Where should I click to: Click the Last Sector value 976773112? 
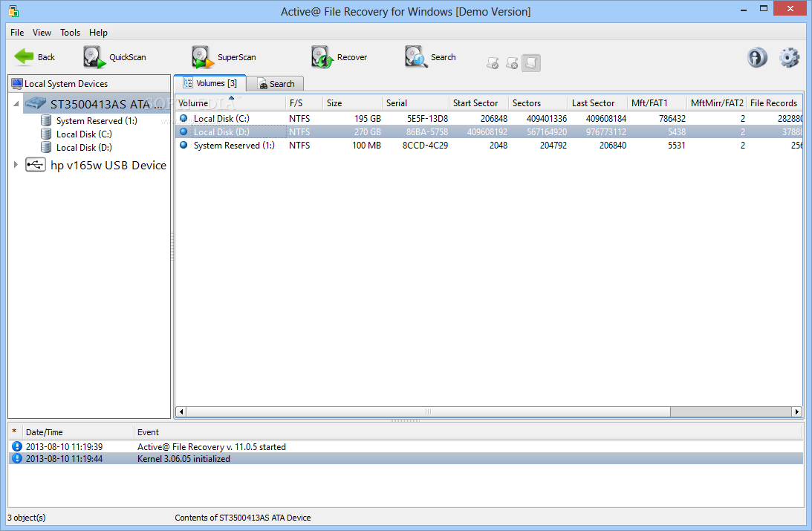pos(606,132)
